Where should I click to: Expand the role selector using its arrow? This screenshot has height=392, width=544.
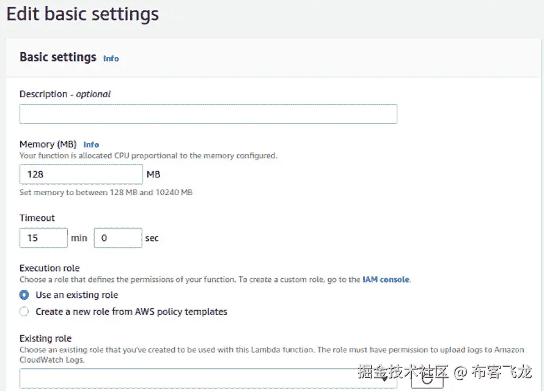pos(385,380)
